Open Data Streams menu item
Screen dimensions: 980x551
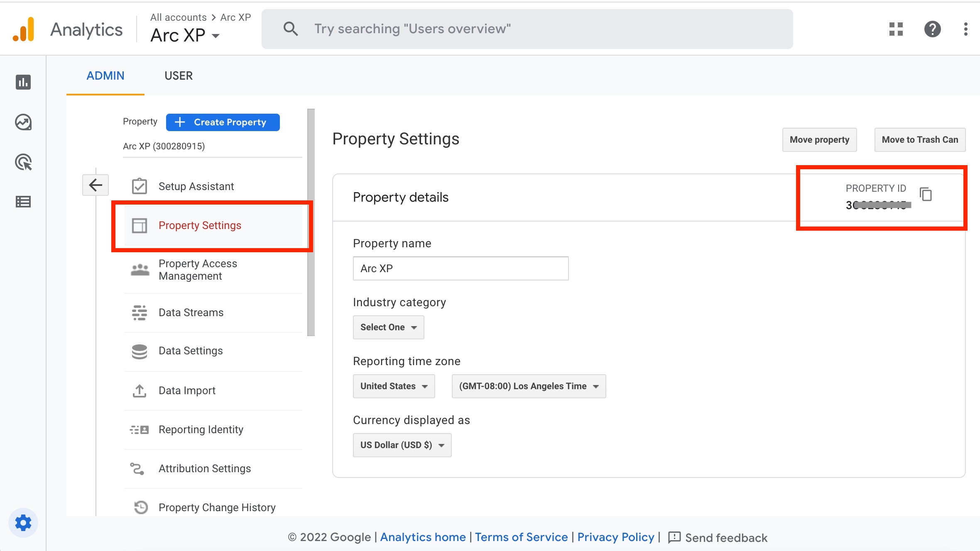213,312
